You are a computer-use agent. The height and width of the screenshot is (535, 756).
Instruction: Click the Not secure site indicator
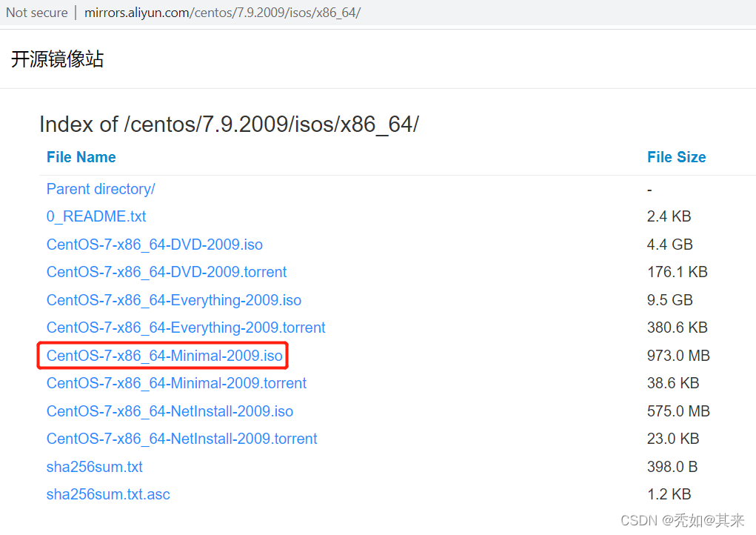tap(36, 13)
